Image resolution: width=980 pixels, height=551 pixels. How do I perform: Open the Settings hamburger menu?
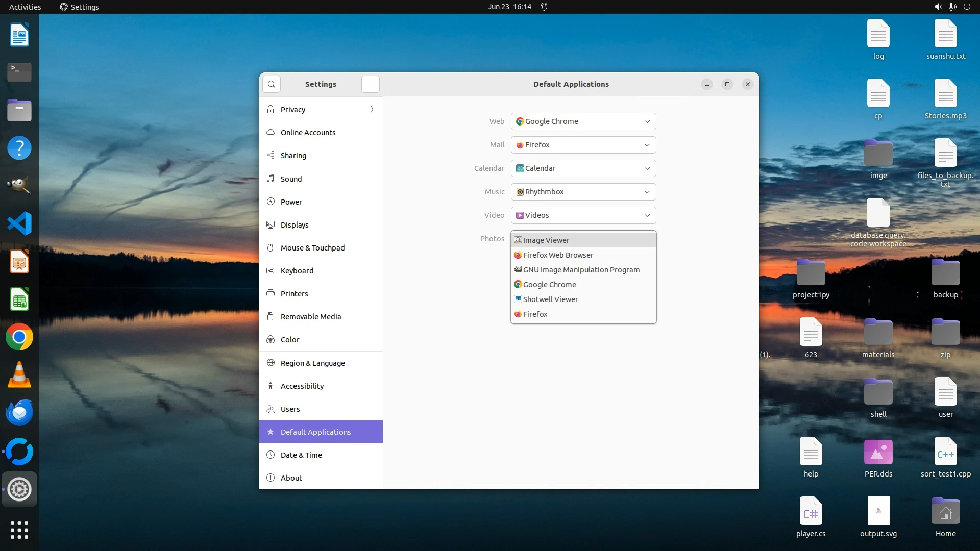[371, 84]
